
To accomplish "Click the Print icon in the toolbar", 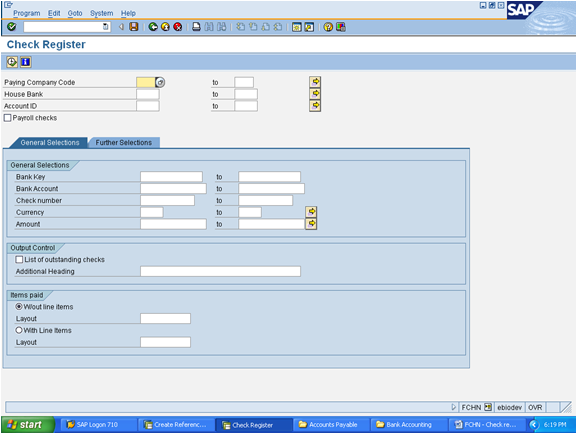I will [197, 27].
